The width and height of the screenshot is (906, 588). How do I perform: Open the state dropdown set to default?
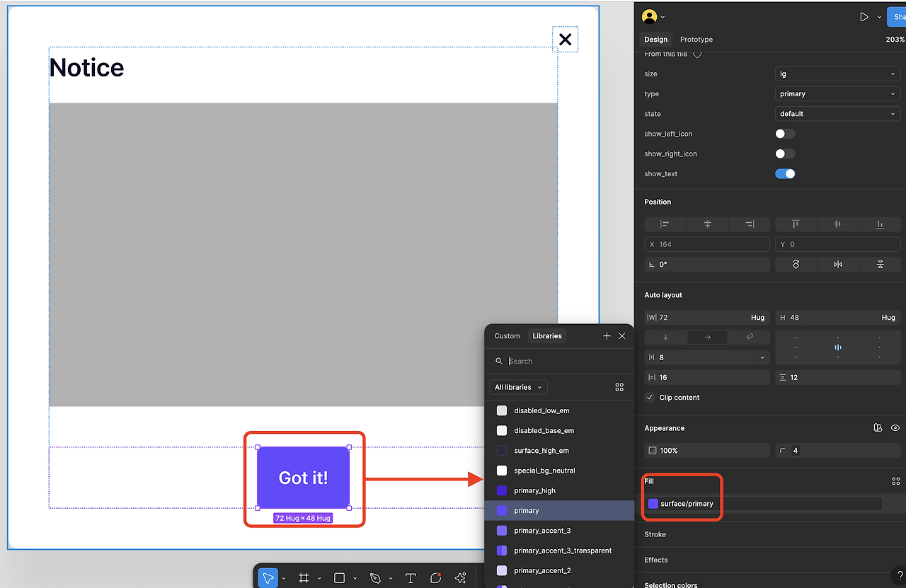point(837,114)
